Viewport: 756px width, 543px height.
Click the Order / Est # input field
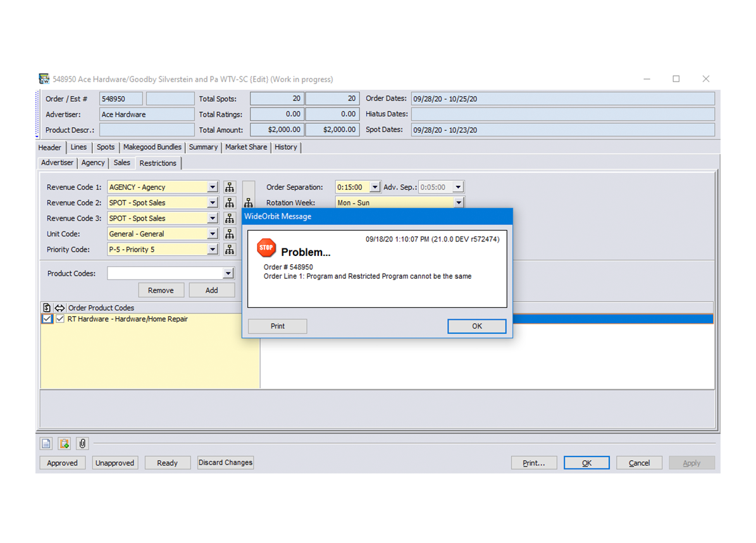121,99
